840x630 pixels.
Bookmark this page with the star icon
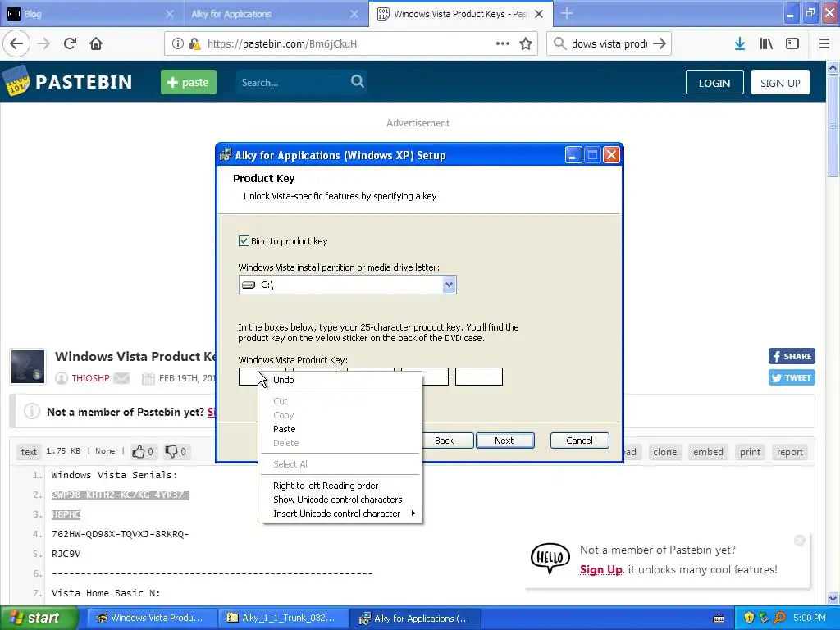pyautogui.click(x=526, y=44)
